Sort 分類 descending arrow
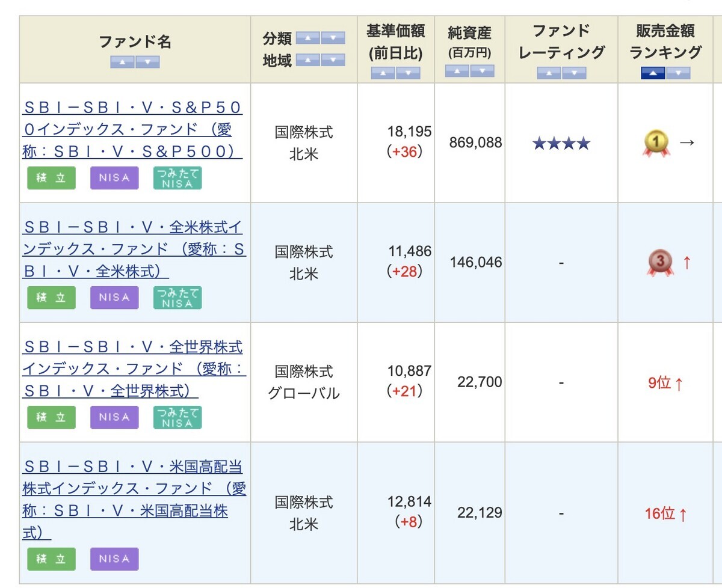Image resolution: width=722 pixels, height=588 pixels. coord(333,38)
